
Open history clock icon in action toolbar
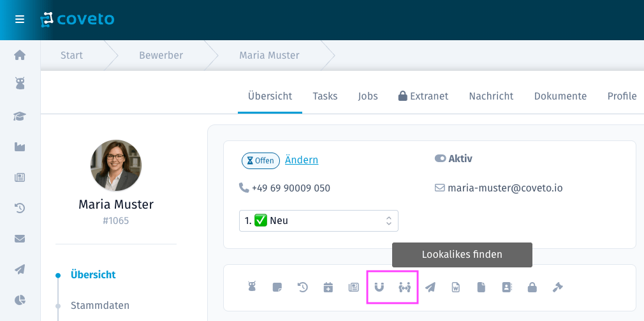[303, 287]
